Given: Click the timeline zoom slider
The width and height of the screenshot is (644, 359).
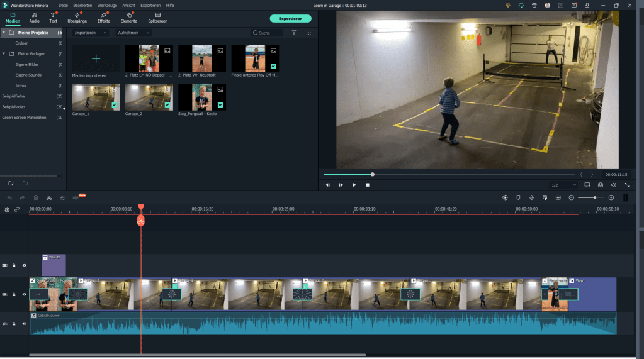Looking at the screenshot, I should pyautogui.click(x=591, y=197).
